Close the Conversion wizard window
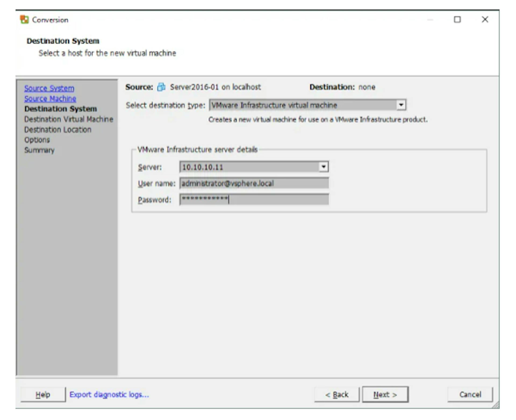This screenshot has width=516, height=420. point(485,20)
